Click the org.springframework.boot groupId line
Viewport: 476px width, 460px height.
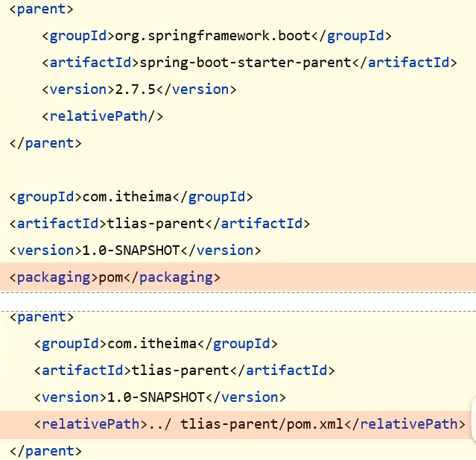click(217, 36)
